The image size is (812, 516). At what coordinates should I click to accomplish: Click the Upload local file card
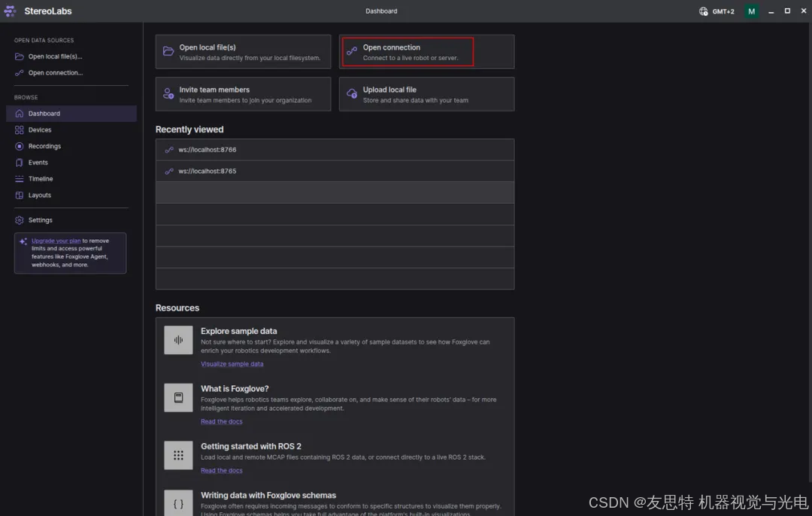[427, 94]
